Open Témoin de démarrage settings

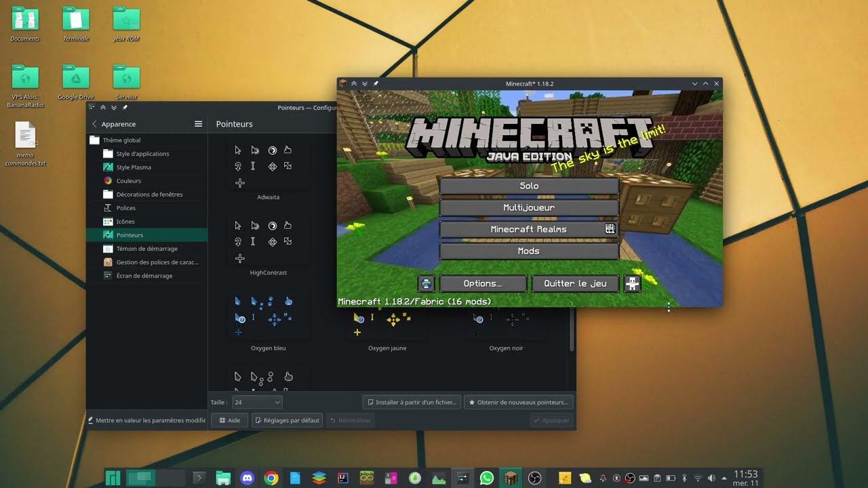pyautogui.click(x=146, y=249)
